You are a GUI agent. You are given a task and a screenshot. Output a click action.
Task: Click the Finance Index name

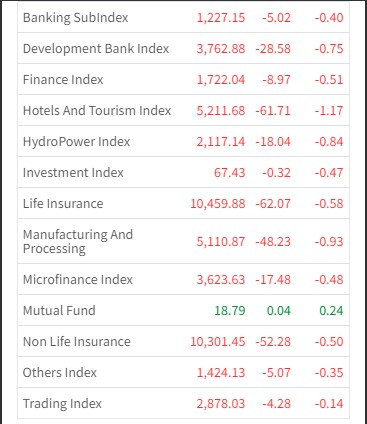63,80
